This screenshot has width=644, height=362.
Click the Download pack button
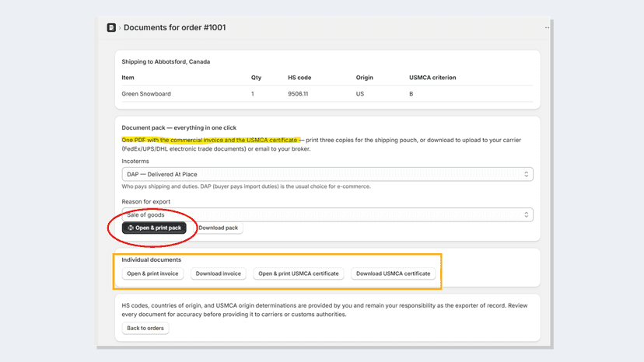tap(218, 228)
